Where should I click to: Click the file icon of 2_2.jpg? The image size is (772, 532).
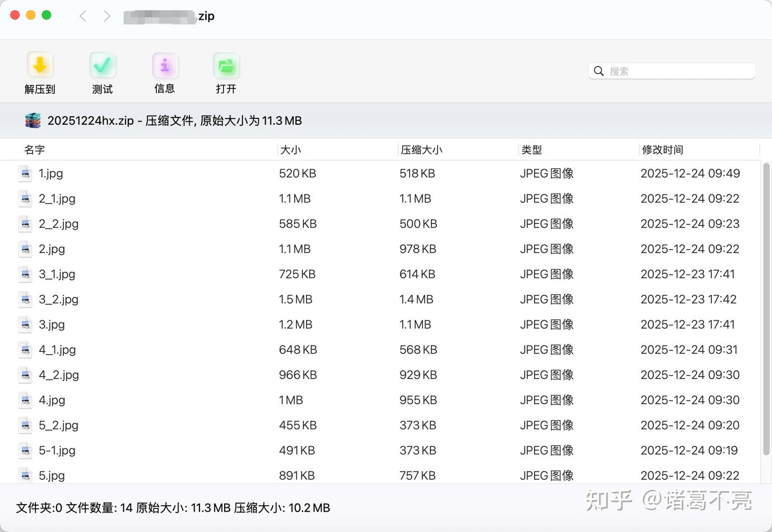(25, 224)
